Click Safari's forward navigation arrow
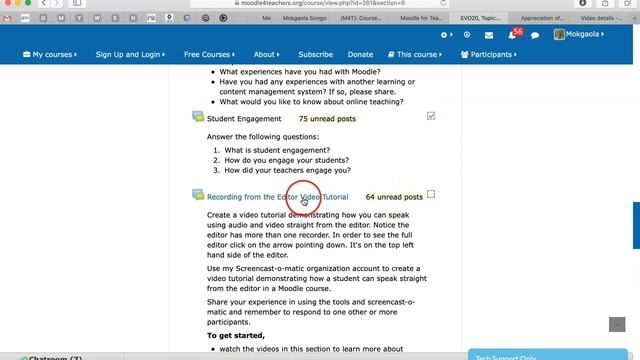640x360 pixels. [57, 3]
